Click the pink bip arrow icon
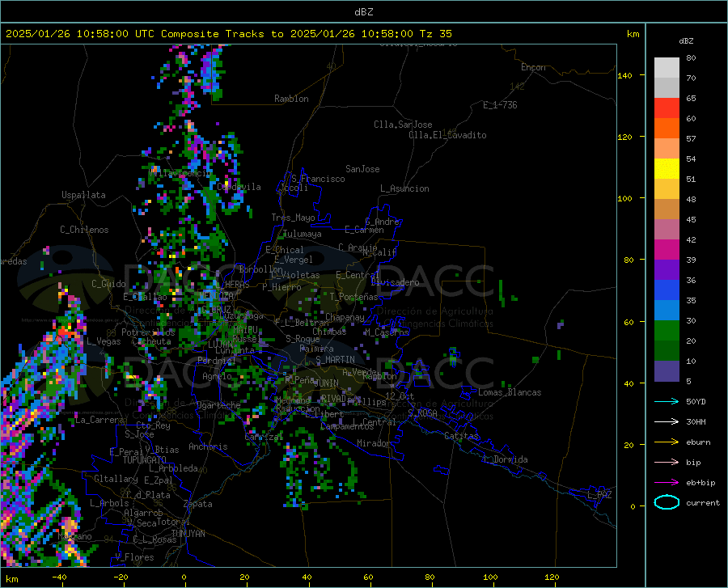The width and height of the screenshot is (728, 588). point(667,463)
